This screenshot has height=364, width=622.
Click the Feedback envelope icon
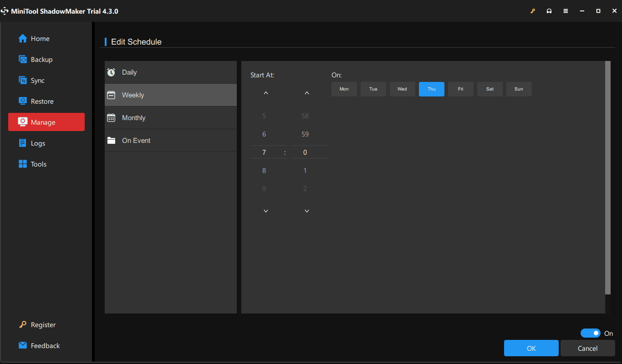23,345
